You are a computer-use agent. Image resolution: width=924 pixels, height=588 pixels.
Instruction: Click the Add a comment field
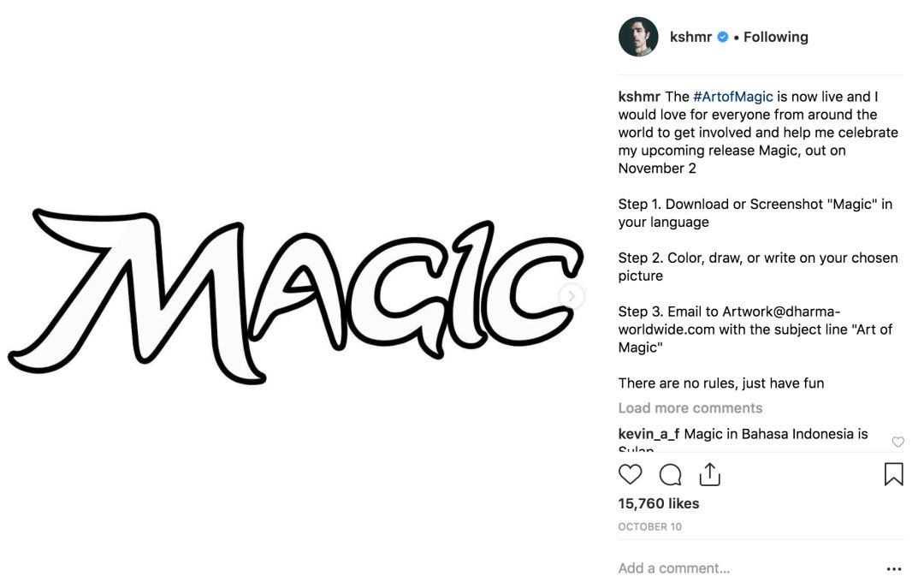749,568
